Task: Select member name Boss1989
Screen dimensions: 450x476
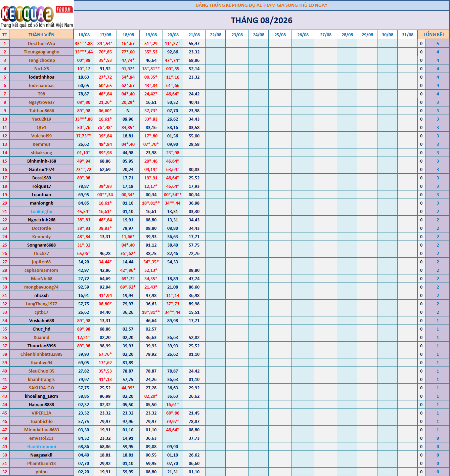Action: (41, 178)
